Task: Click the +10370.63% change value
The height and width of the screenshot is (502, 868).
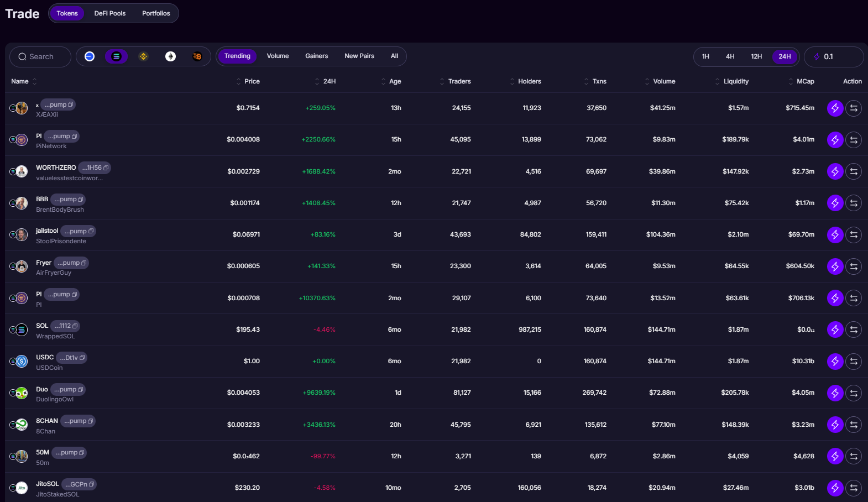Action: click(317, 298)
